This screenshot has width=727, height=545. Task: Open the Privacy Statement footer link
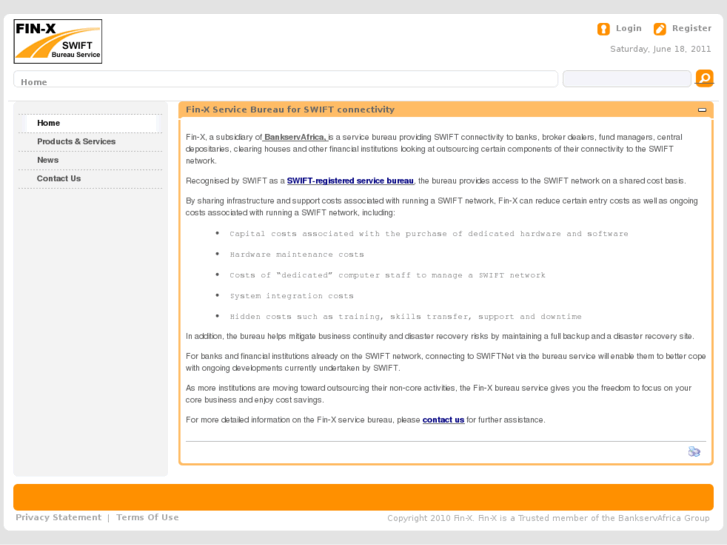(x=58, y=517)
